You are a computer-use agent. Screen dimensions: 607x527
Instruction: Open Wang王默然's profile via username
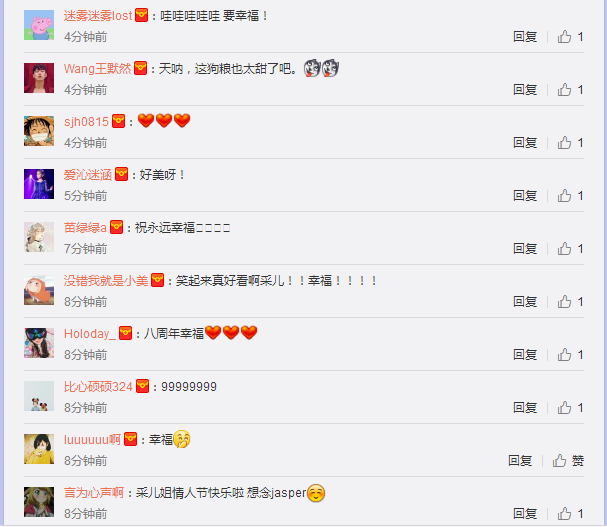(98, 69)
